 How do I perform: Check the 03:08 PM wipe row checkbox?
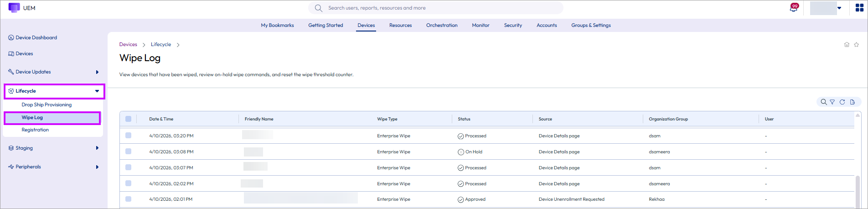tap(128, 152)
